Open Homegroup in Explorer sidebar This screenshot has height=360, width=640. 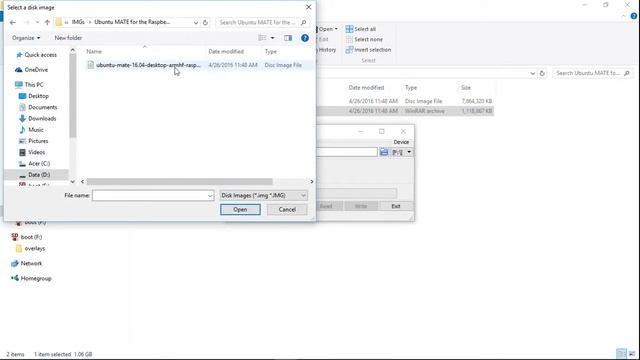pos(31,278)
